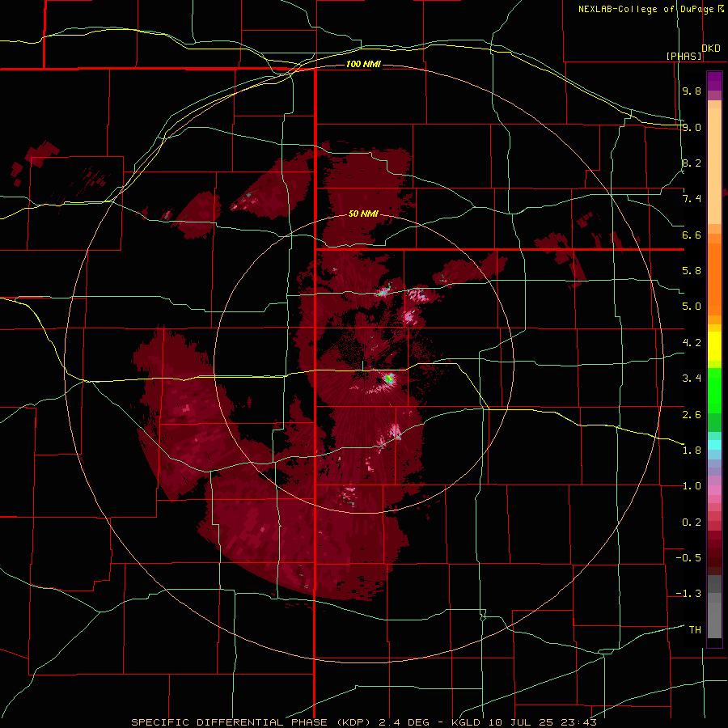The image size is (728, 728).
Task: Click the 2.6 value on color scale
Action: pos(692,415)
